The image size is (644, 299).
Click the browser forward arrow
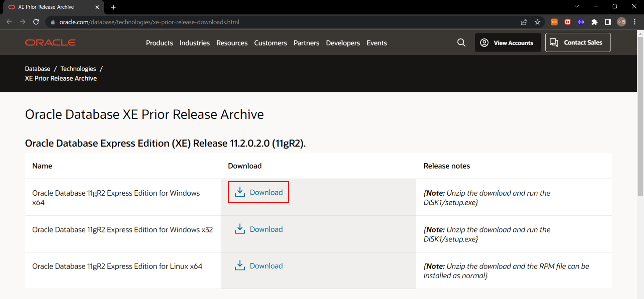pyautogui.click(x=22, y=22)
